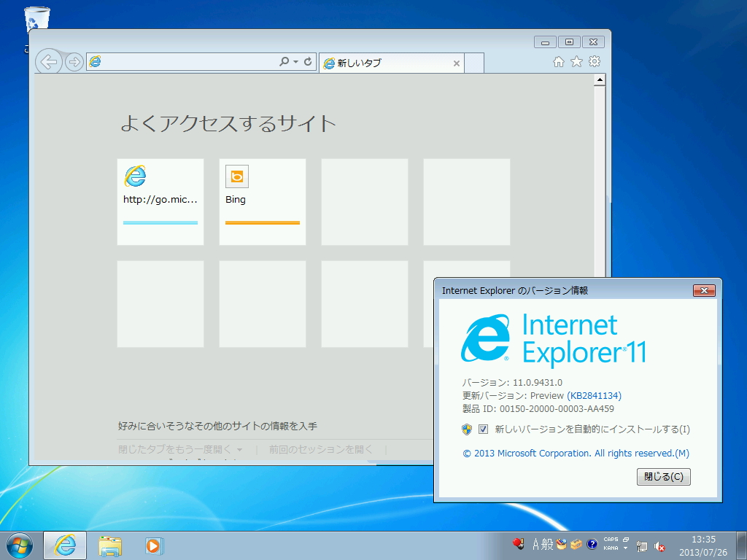Open the network status tray icon

[641, 545]
